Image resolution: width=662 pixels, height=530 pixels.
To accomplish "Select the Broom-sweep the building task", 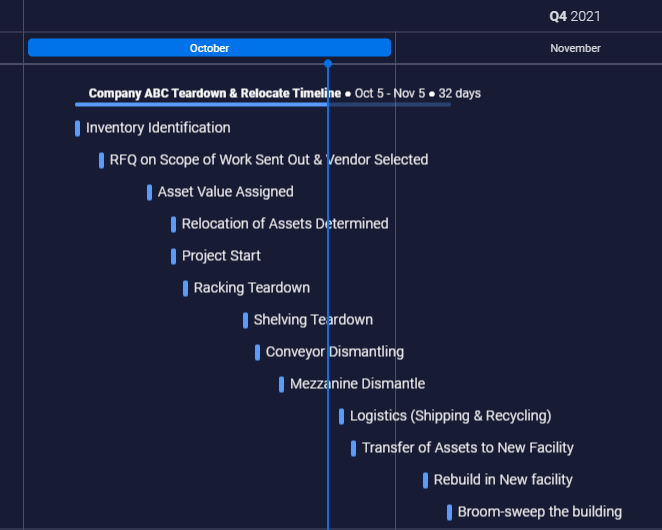I will (x=539, y=512).
